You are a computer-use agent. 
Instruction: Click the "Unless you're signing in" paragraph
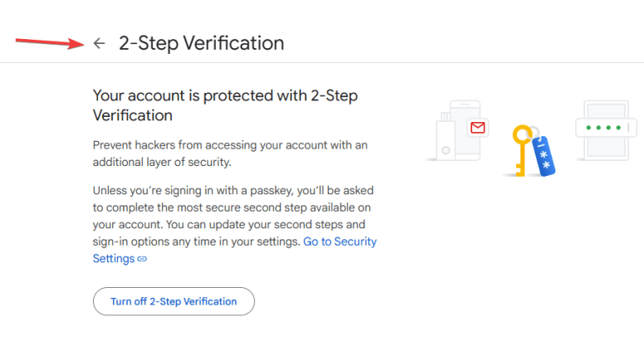232,216
